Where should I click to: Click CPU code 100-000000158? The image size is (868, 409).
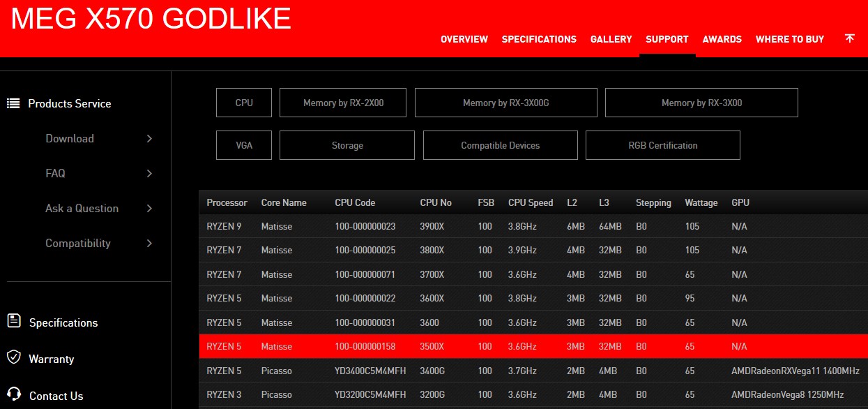coord(365,346)
